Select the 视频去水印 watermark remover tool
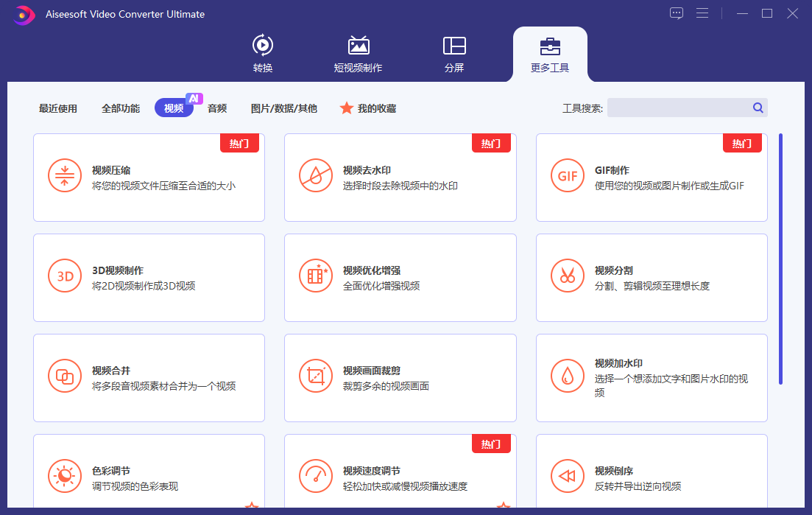 pyautogui.click(x=400, y=177)
